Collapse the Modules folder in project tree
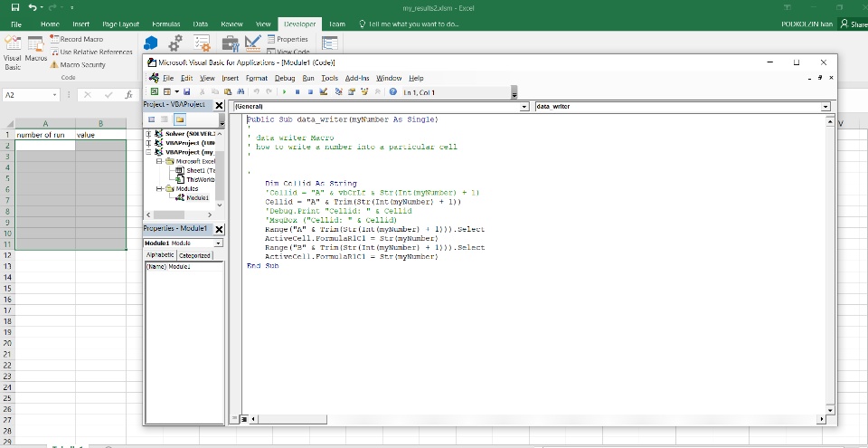Image resolution: width=868 pixels, height=448 pixels. (x=160, y=188)
